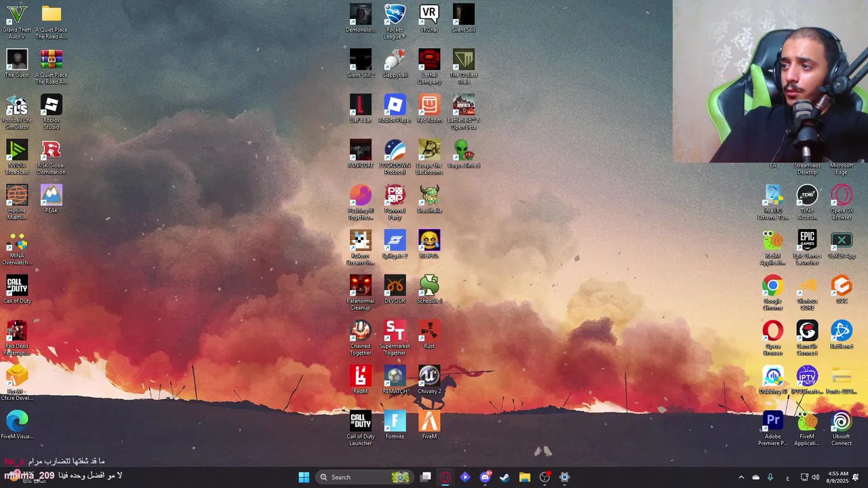Launch Lethal Company shortcut
Viewport: 868px width, 488px height.
pyautogui.click(x=429, y=66)
